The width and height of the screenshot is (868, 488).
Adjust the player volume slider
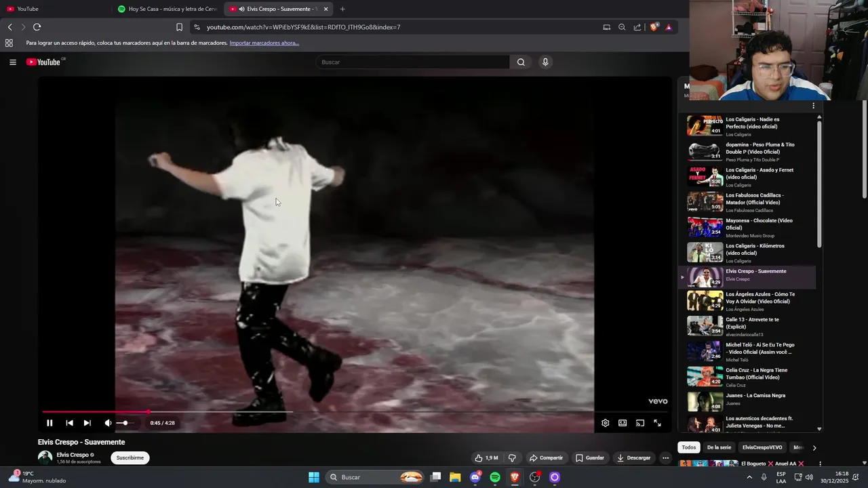coord(125,423)
